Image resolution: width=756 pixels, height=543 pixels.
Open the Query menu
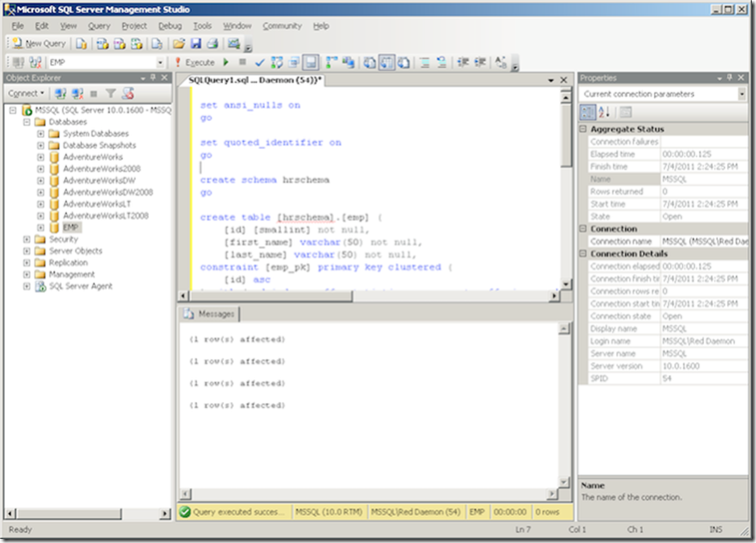99,26
